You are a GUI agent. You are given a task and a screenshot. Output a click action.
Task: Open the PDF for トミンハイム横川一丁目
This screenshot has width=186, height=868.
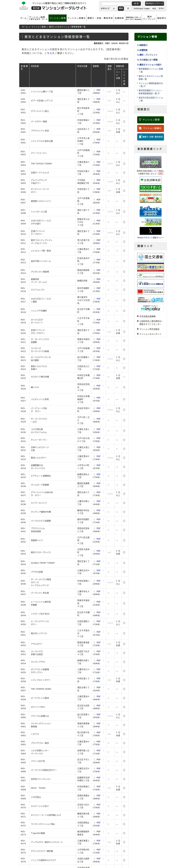(98, 90)
